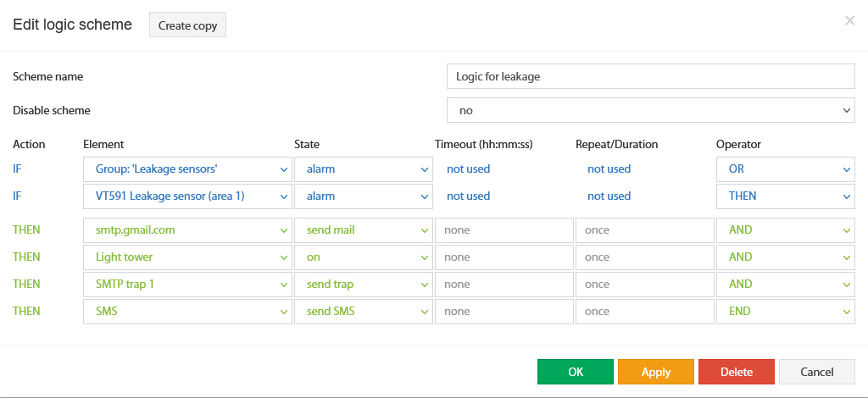Open the send mail state dropdown
The width and height of the screenshot is (868, 398).
(363, 230)
